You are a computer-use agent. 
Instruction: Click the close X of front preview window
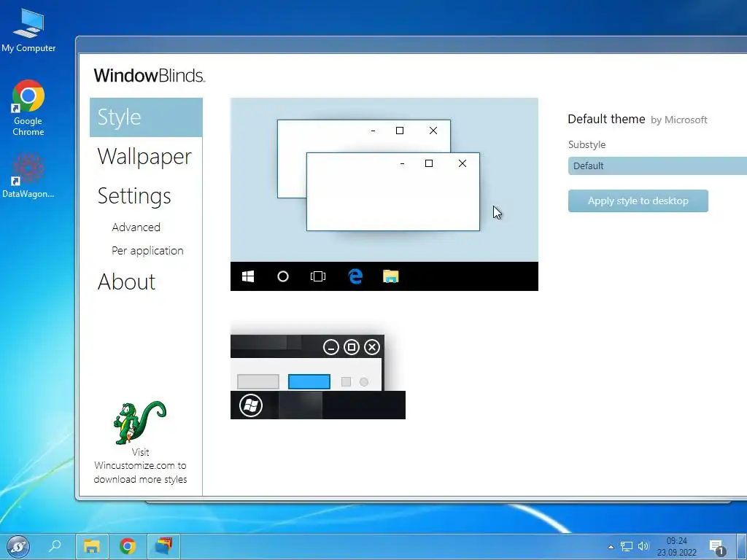[462, 163]
